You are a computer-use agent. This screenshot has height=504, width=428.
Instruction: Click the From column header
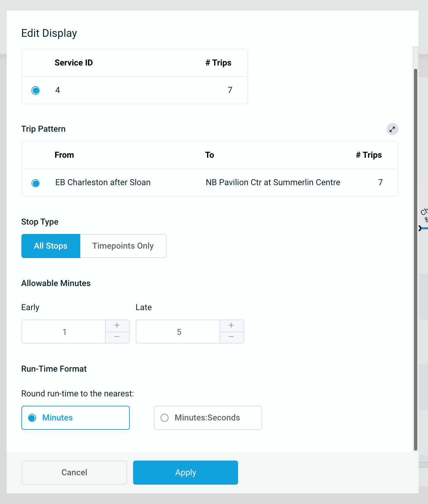pos(64,155)
